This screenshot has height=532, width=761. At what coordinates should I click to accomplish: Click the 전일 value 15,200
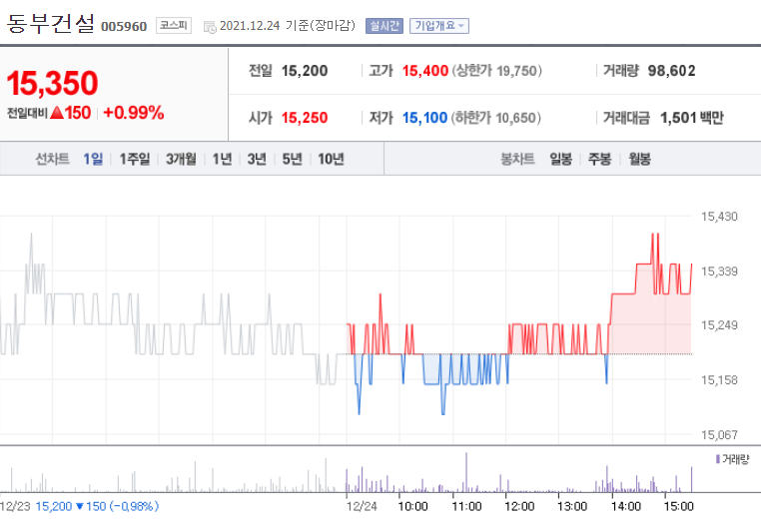(305, 71)
